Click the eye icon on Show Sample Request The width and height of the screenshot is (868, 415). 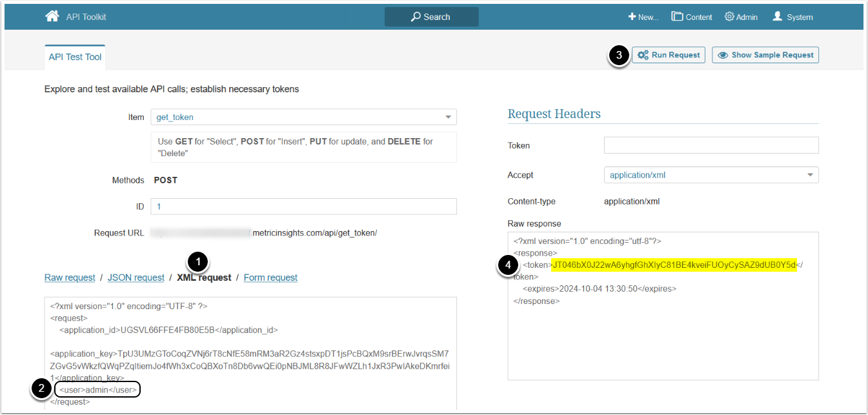point(723,55)
